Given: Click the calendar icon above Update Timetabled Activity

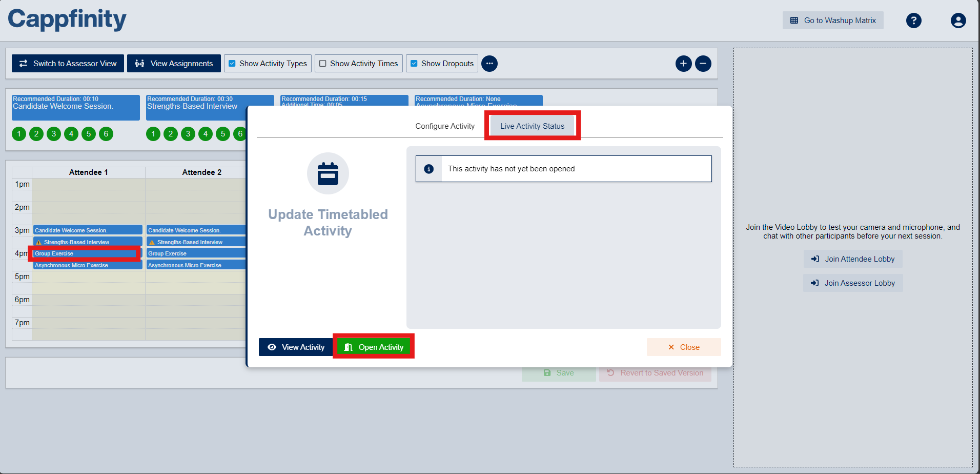Looking at the screenshot, I should click(328, 173).
